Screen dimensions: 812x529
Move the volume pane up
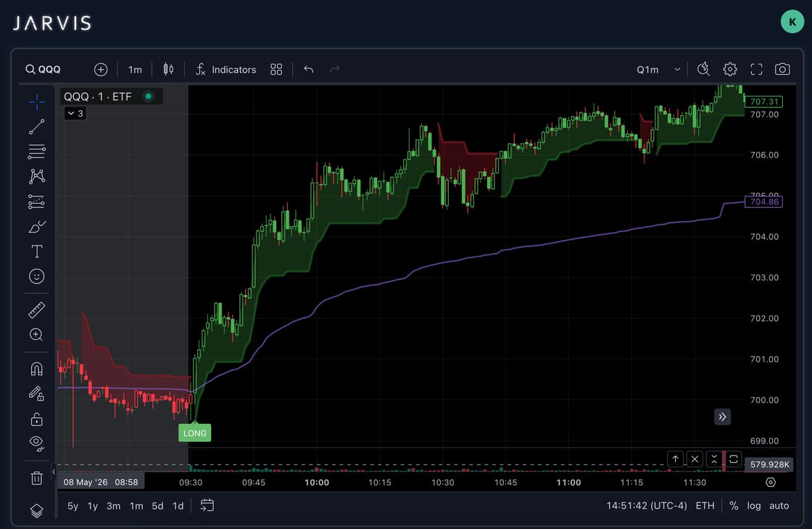[675, 459]
